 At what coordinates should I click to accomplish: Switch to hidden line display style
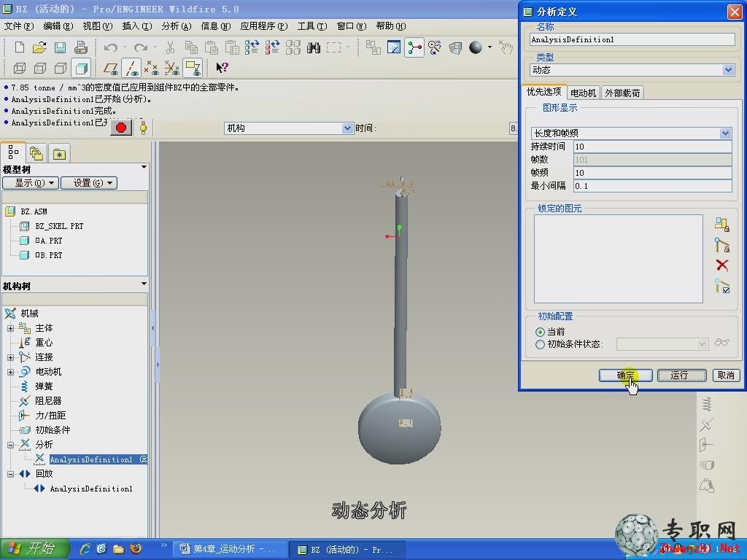pos(40,68)
